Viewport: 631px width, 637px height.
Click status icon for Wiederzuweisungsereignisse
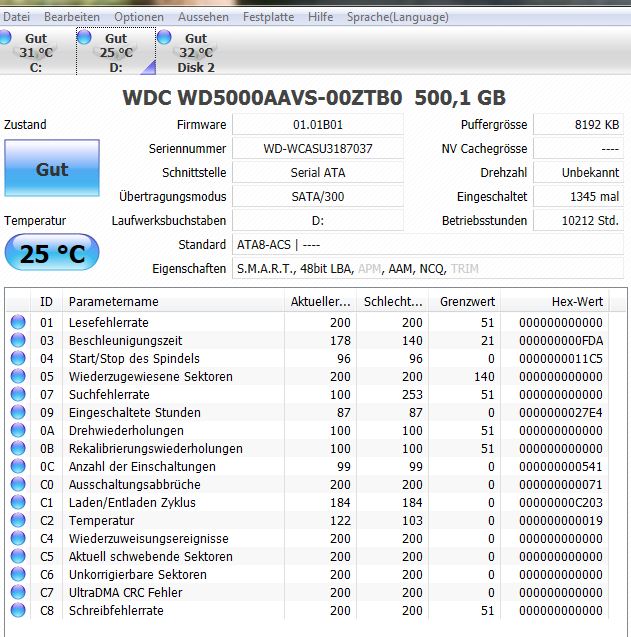coord(18,538)
